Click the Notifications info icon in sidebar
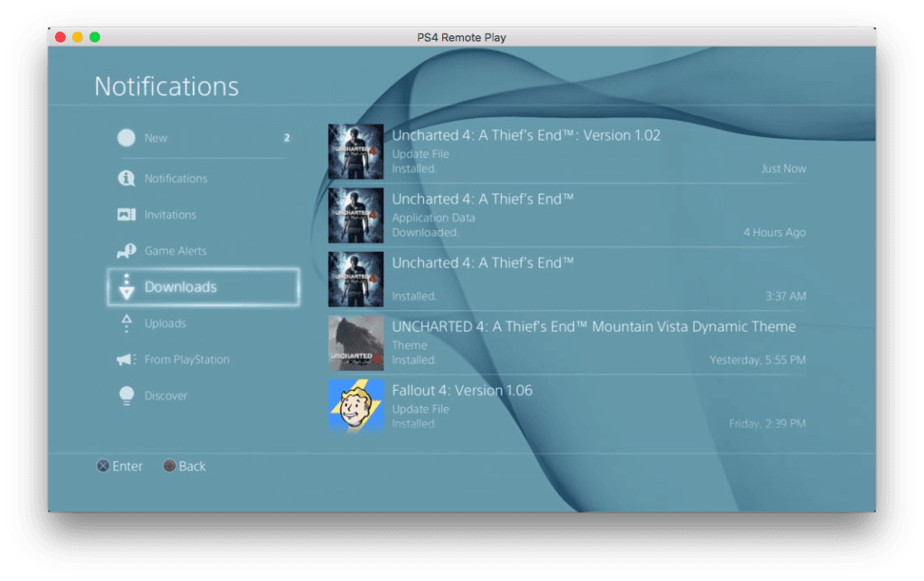924x581 pixels. coord(126,179)
